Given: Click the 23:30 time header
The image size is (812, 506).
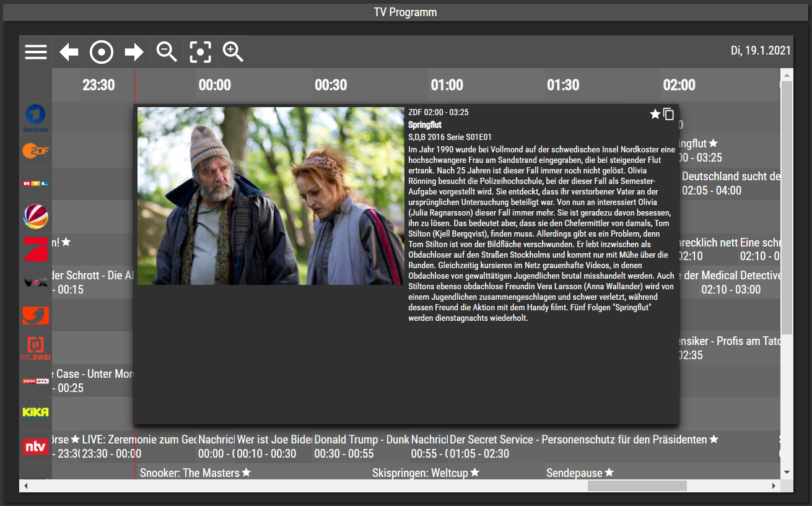Looking at the screenshot, I should coord(98,85).
